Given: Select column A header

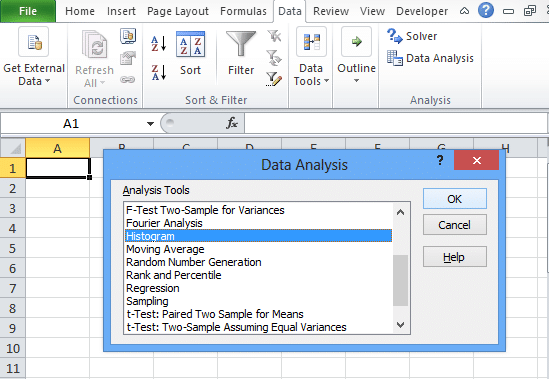Looking at the screenshot, I should (x=57, y=148).
